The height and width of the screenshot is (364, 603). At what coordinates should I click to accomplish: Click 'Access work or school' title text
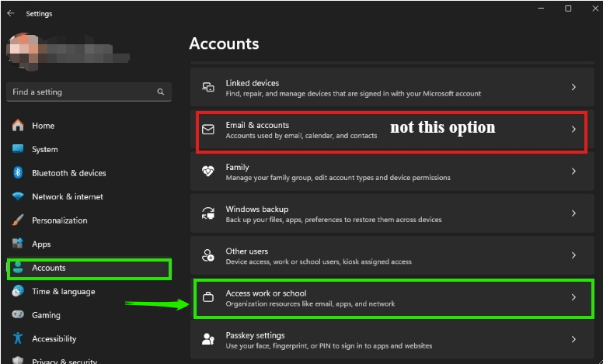266,293
